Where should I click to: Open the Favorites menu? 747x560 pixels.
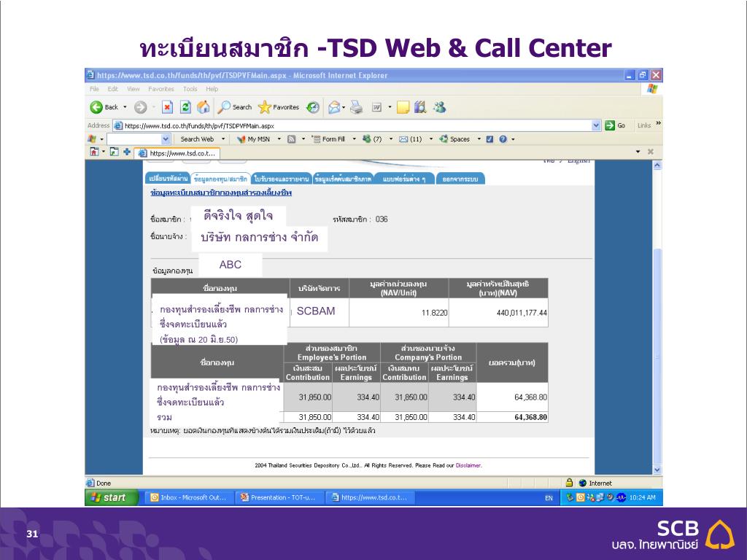(x=161, y=89)
